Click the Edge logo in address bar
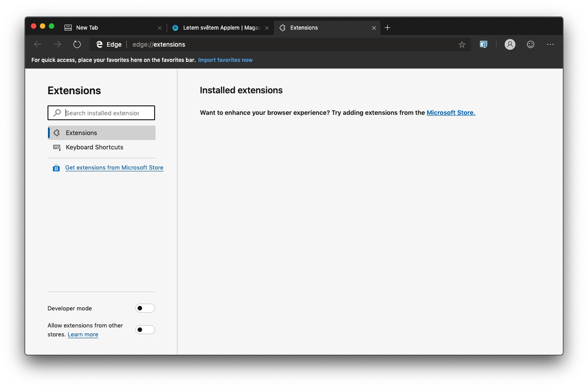 point(99,44)
